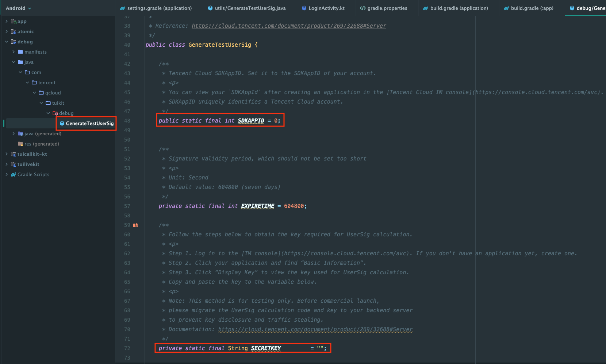The height and width of the screenshot is (364, 606).
Task: Open the Android project view dropdown
Action: point(18,8)
